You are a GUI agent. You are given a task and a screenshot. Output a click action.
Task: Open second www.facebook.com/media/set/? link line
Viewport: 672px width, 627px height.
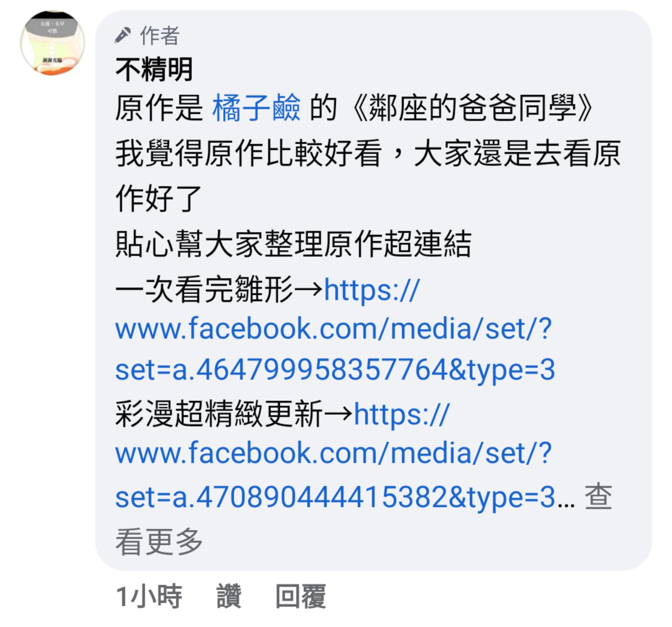pyautogui.click(x=333, y=453)
